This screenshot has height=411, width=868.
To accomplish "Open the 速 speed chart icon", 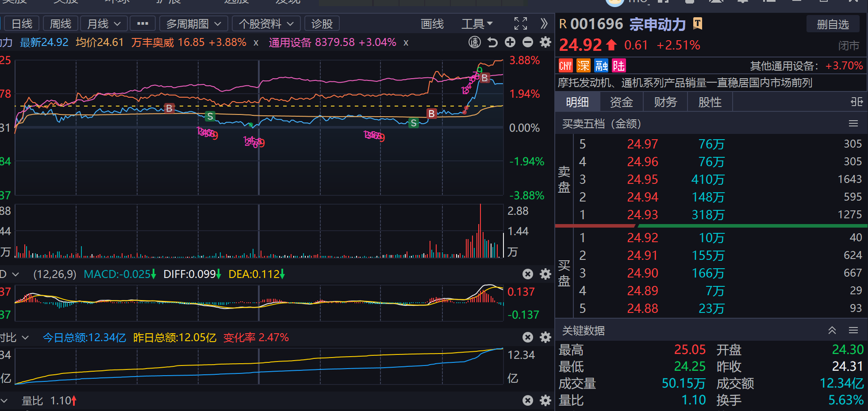I will (475, 42).
